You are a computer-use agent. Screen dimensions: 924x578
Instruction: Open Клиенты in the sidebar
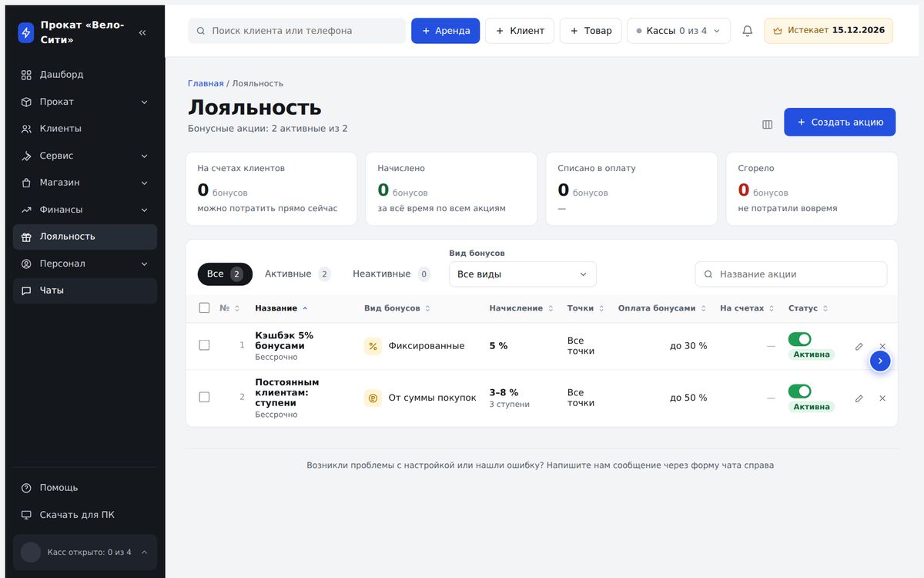click(85, 129)
